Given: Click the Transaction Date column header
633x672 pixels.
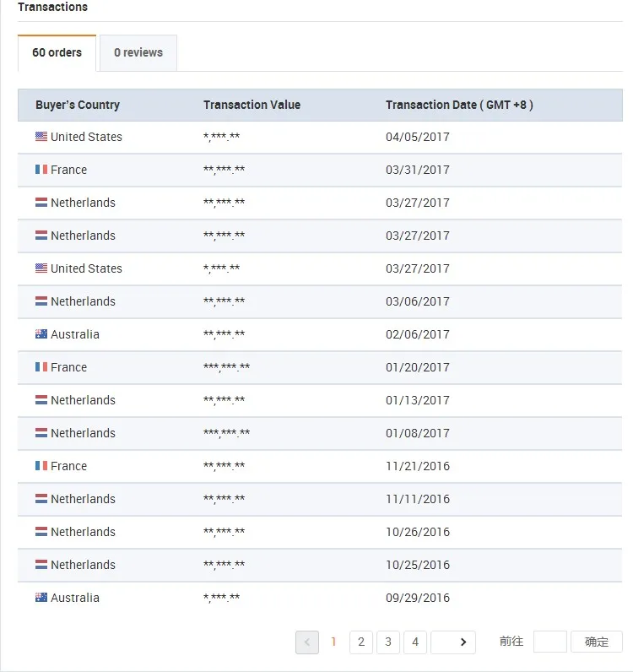Looking at the screenshot, I should point(459,106).
